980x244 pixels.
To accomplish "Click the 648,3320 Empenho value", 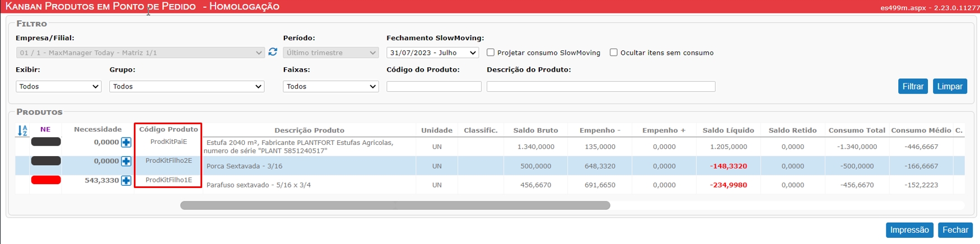I will (600, 166).
